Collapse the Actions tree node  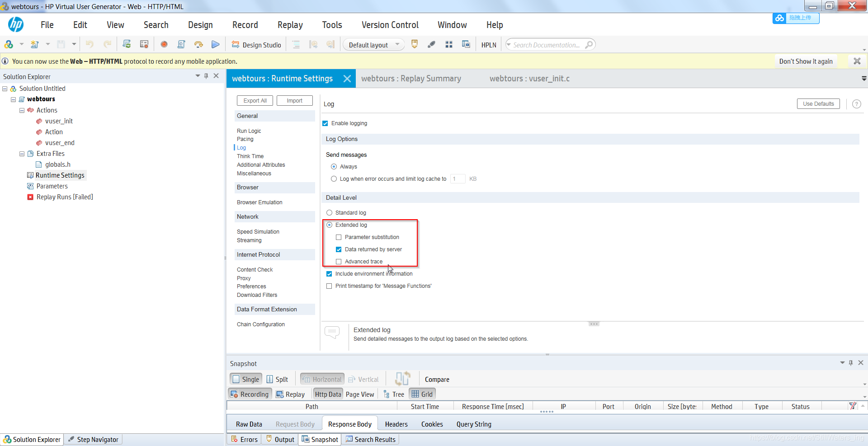click(22, 110)
